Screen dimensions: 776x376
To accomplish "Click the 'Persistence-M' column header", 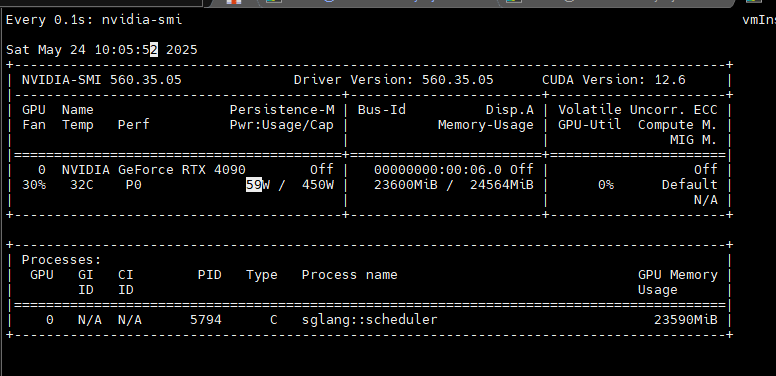I will [282, 109].
